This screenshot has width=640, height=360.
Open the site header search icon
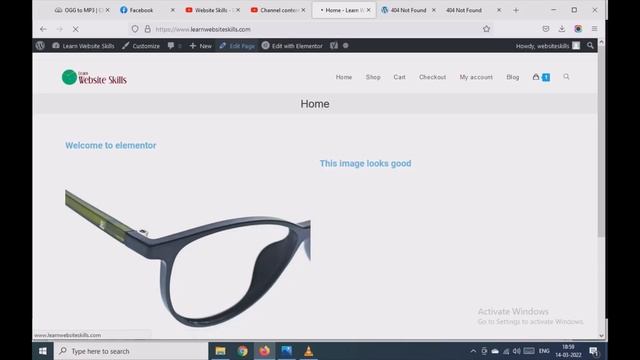point(566,77)
